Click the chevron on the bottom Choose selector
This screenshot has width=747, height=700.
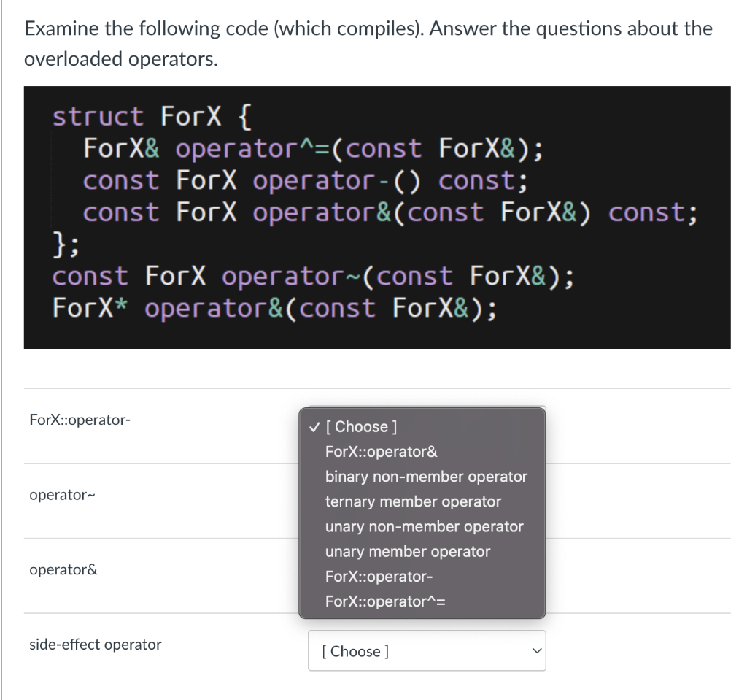536,650
